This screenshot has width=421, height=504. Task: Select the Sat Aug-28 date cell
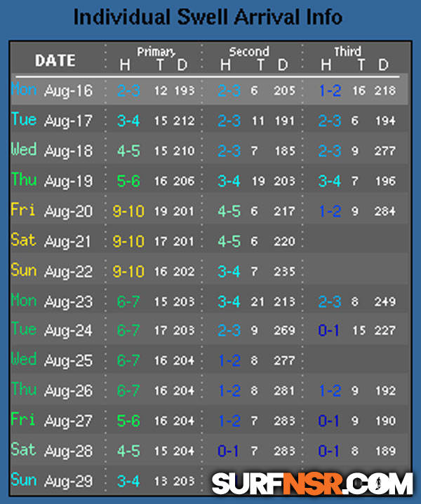(52, 450)
